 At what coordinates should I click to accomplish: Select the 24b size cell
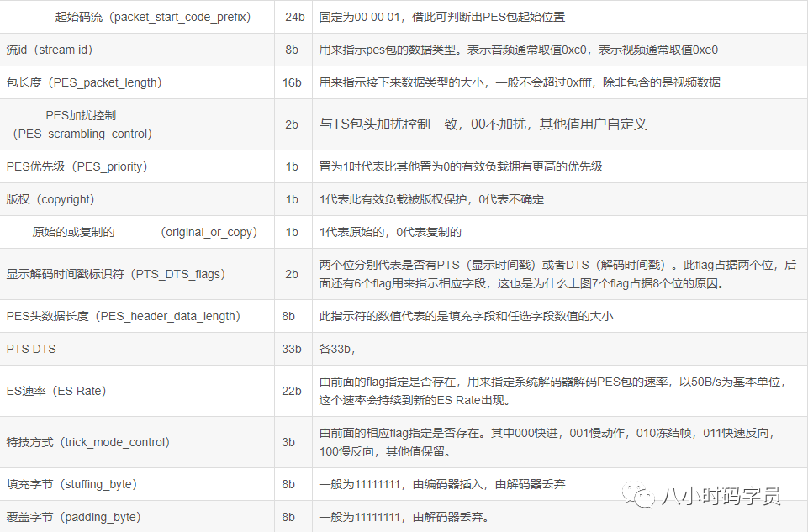point(293,17)
